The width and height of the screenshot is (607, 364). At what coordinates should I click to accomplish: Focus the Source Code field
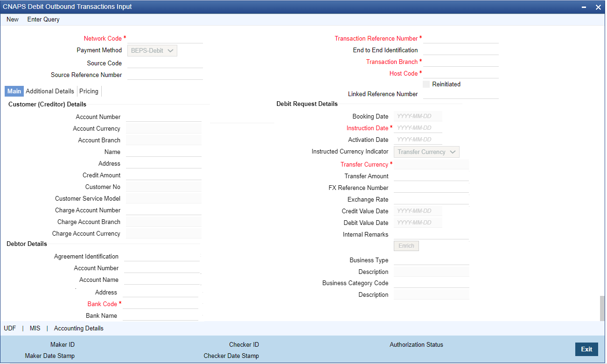pos(165,63)
